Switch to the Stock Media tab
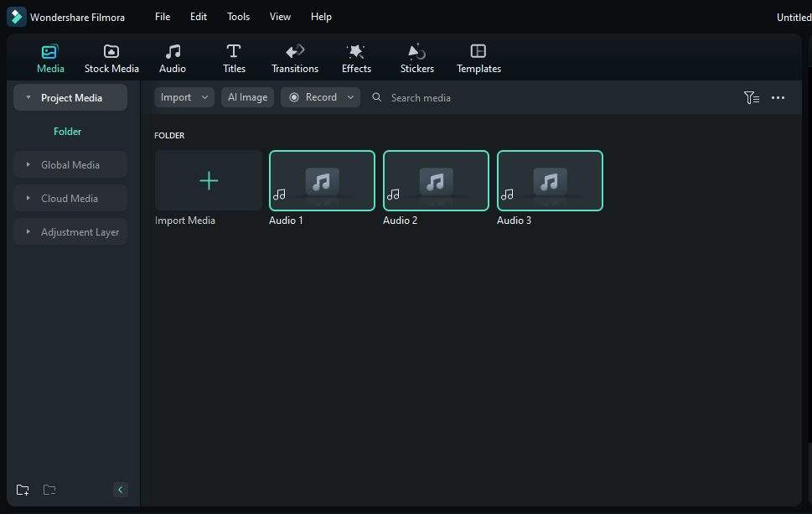The width and height of the screenshot is (812, 514). (111, 59)
